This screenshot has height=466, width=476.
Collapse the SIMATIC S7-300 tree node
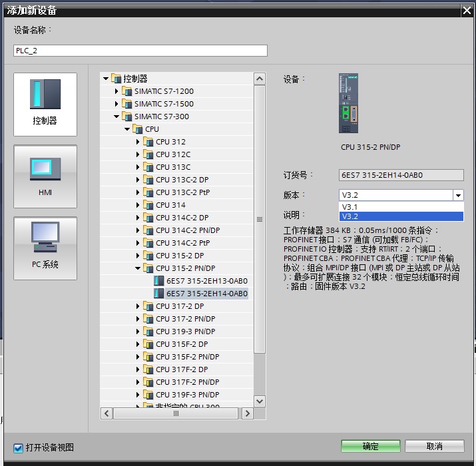coord(117,116)
